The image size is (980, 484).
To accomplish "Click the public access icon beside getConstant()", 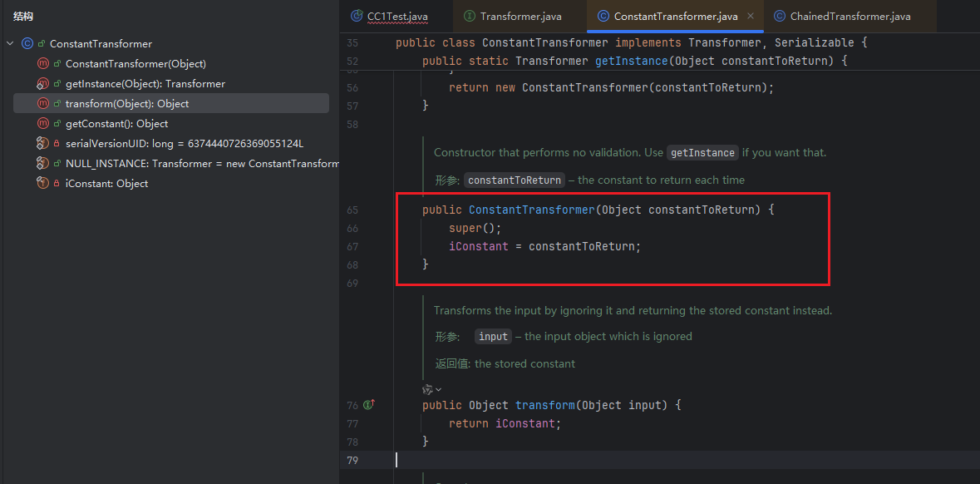I will (x=57, y=124).
